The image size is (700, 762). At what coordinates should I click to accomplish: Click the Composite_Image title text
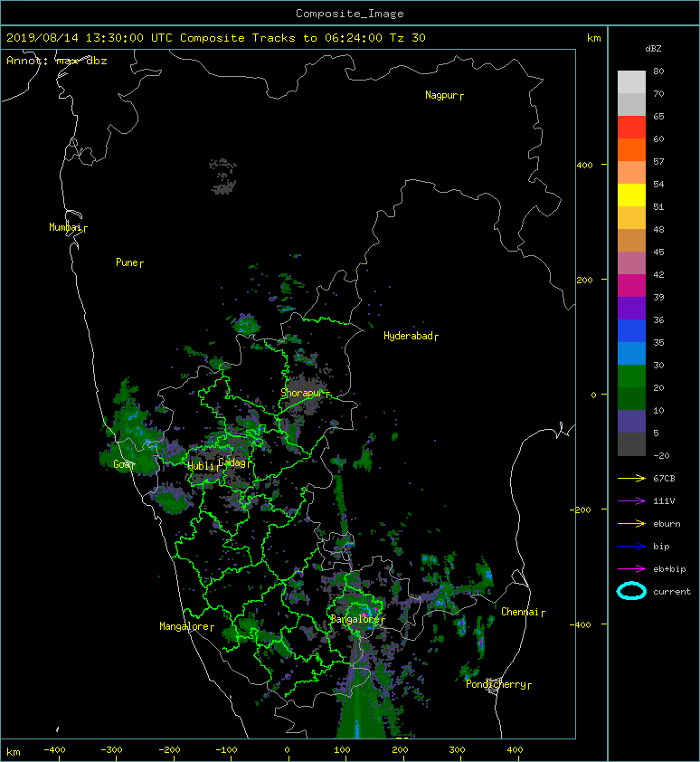(350, 14)
